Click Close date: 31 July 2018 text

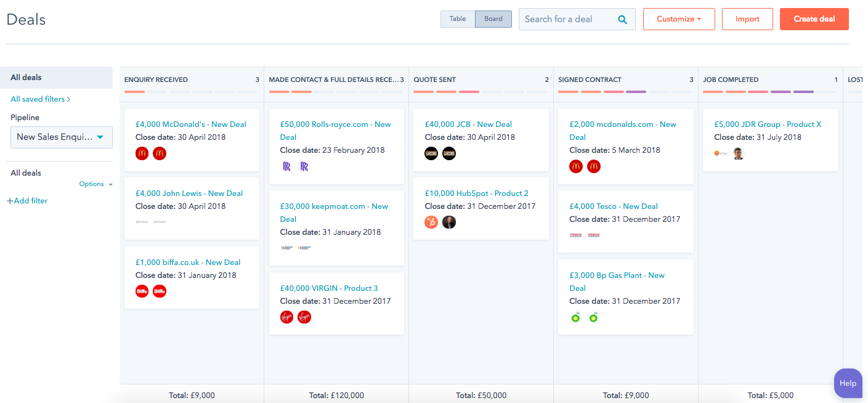pos(758,137)
